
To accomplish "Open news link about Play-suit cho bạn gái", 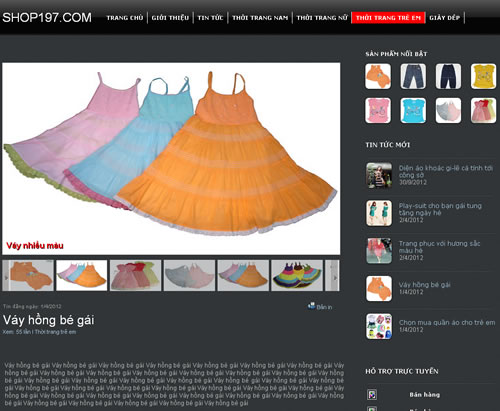I will click(440, 209).
